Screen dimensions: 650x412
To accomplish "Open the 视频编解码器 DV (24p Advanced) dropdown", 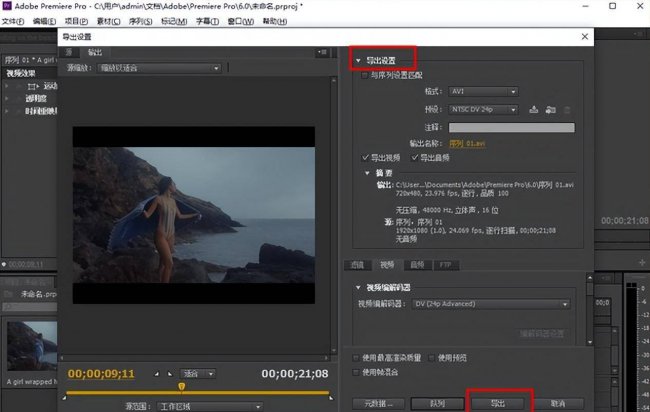I will pyautogui.click(x=491, y=304).
